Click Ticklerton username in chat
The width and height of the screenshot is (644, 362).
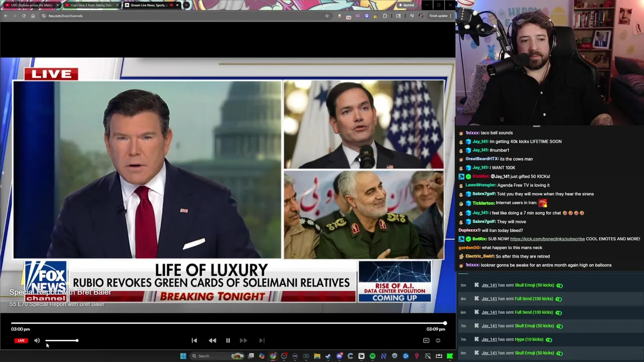click(484, 203)
